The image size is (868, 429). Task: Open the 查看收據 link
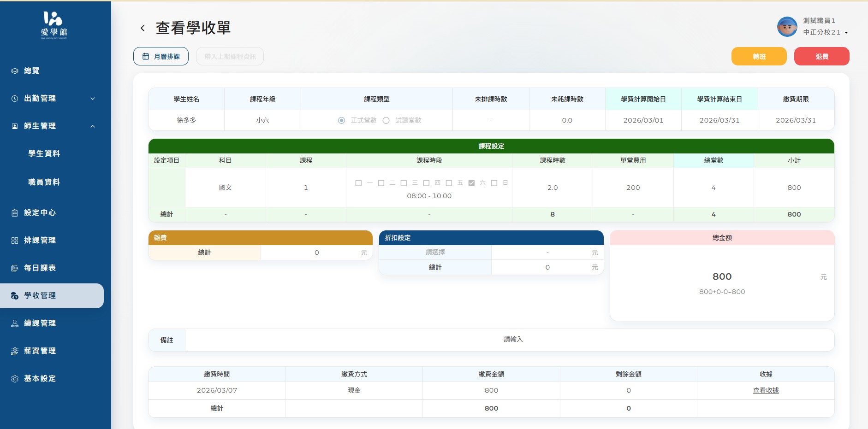tap(766, 390)
